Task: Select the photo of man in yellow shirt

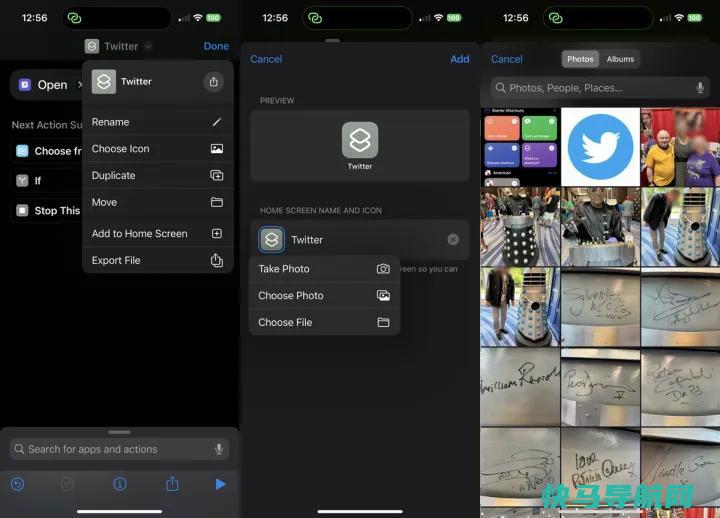Action: (x=681, y=147)
